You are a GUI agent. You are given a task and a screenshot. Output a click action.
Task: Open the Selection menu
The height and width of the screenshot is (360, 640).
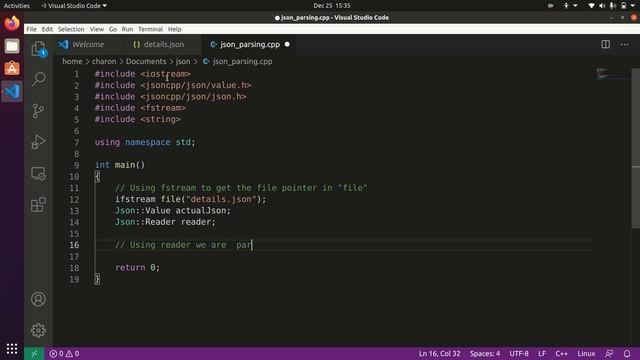coord(71,29)
